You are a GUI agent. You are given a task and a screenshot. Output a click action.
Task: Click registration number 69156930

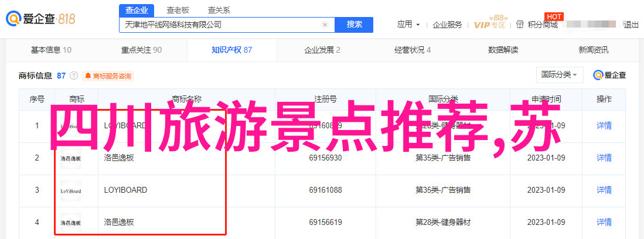point(325,158)
